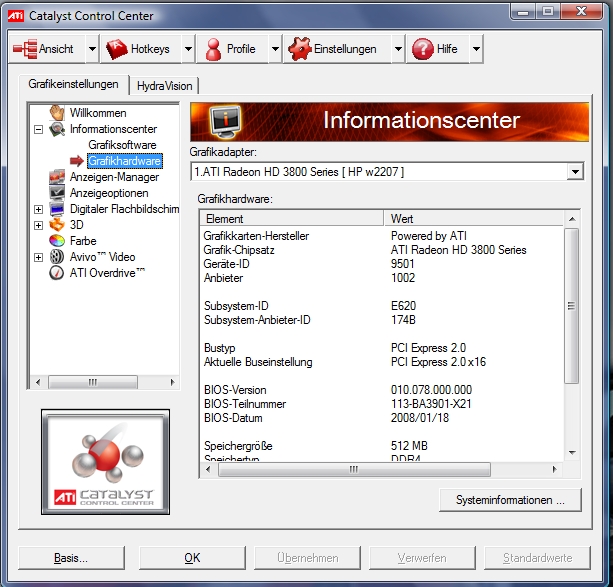
Task: Click the Anzeigen-Manager icon
Action: point(57,177)
